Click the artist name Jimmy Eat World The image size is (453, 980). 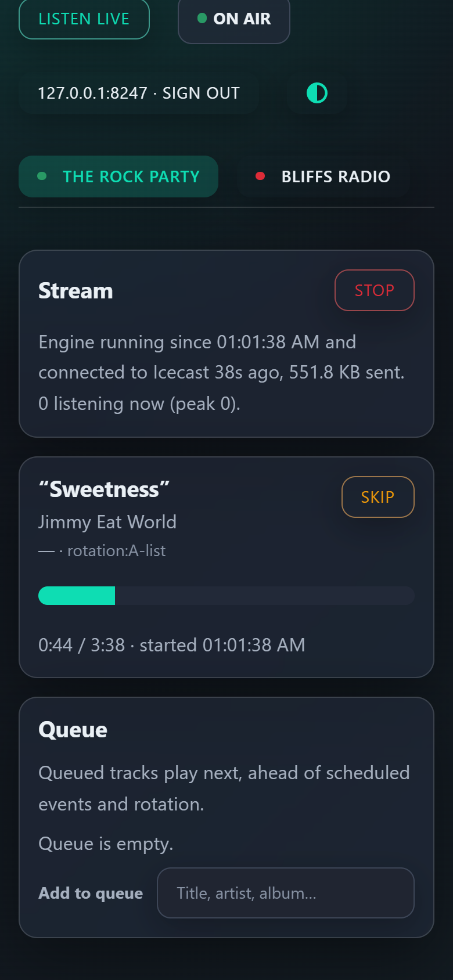pos(107,522)
